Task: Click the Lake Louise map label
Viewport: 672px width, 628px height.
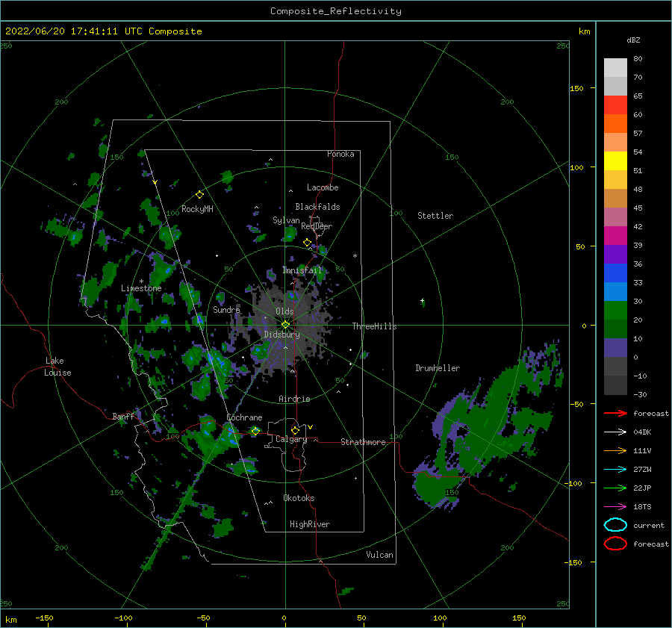Action: point(57,367)
